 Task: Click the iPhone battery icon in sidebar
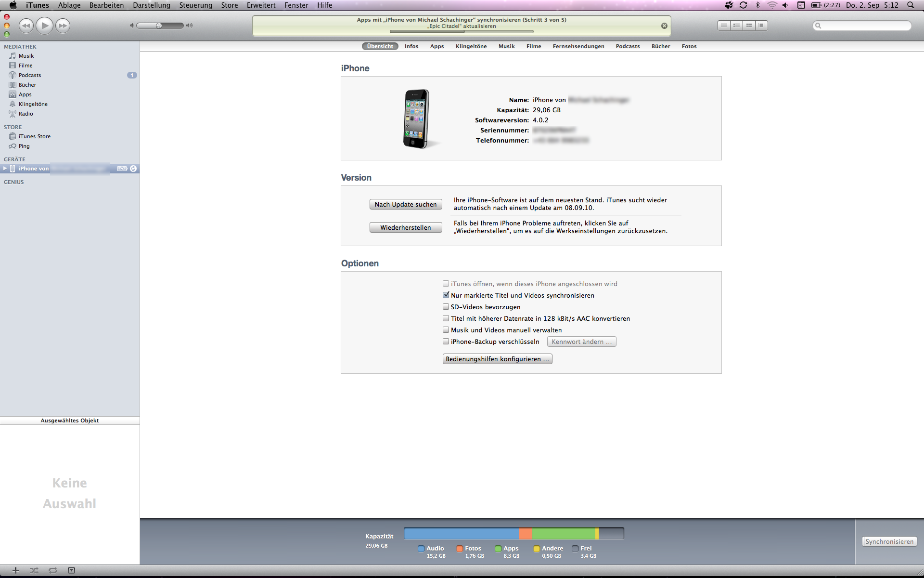(x=122, y=169)
